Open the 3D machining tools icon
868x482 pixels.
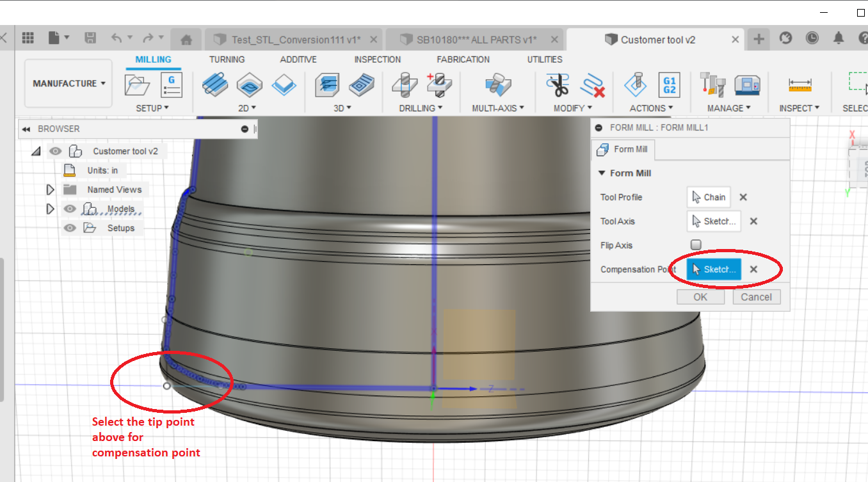pyautogui.click(x=327, y=84)
